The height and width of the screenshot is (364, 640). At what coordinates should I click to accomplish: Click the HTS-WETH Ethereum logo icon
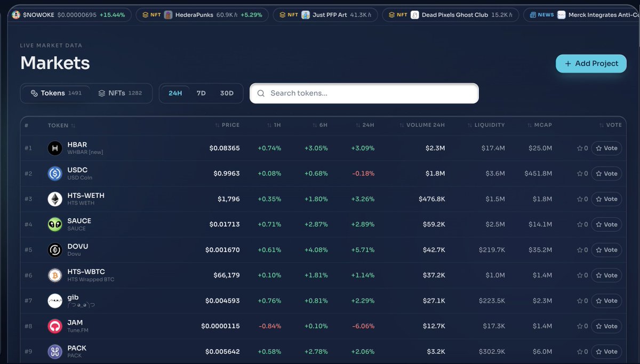(55, 199)
